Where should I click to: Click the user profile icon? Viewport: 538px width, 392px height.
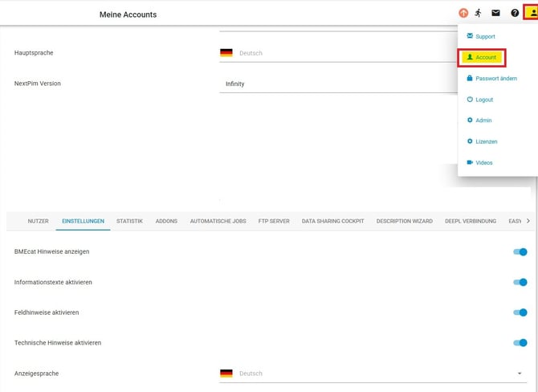coord(531,13)
